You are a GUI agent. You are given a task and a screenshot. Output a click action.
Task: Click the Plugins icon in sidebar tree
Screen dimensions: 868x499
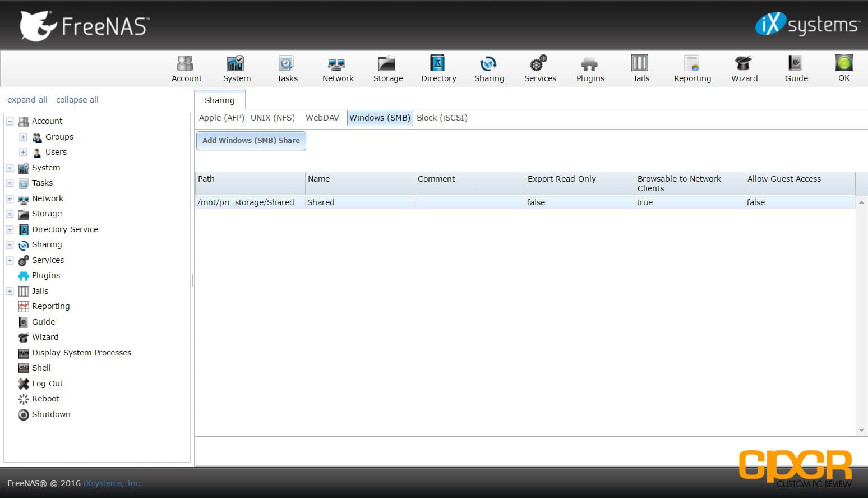(x=23, y=276)
